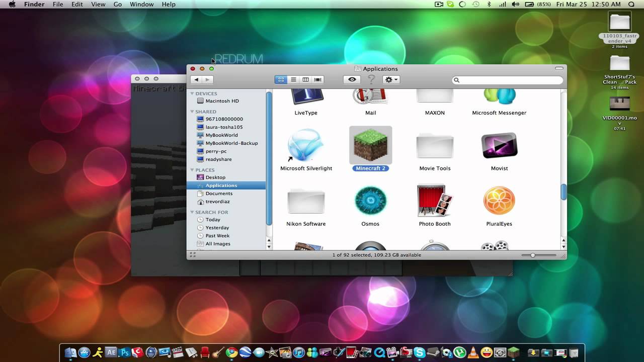Screen dimensions: 644x362
Task: Open the View menu
Action: [x=98, y=4]
